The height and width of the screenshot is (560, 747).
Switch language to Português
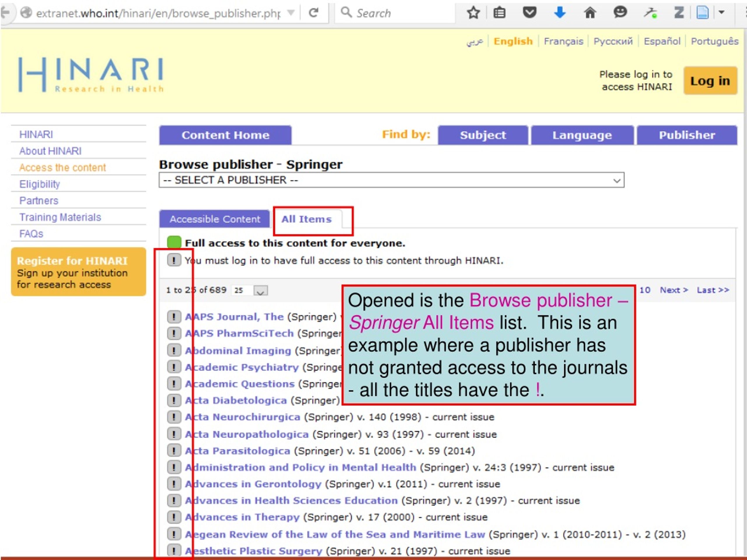point(715,41)
